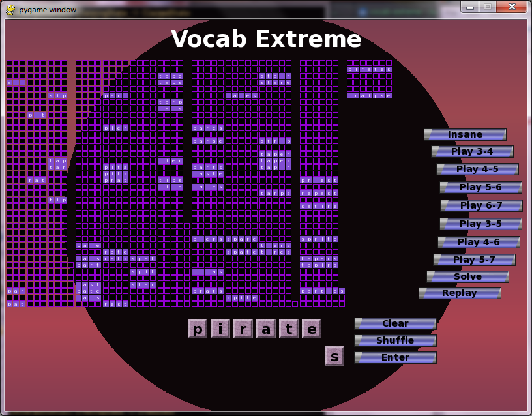Pick the Play 6-7 game mode
The width and height of the screenshot is (532, 416).
[x=481, y=205]
